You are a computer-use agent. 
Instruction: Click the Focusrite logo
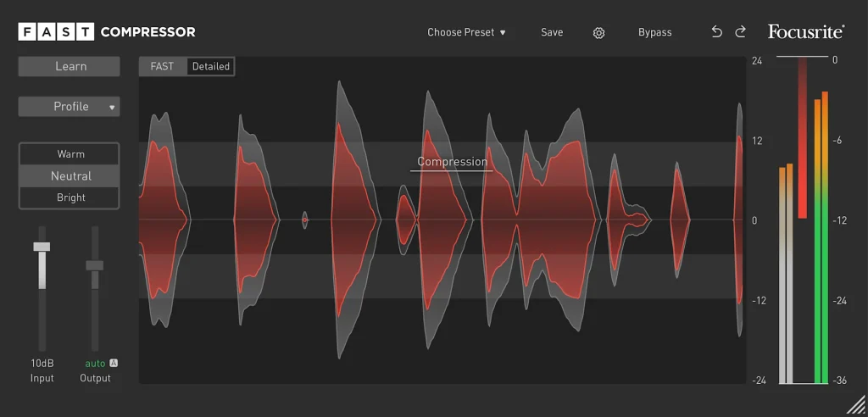[x=805, y=32]
